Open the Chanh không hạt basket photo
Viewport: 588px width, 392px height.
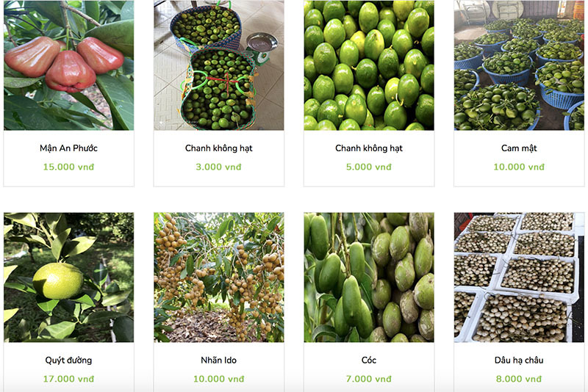point(218,65)
